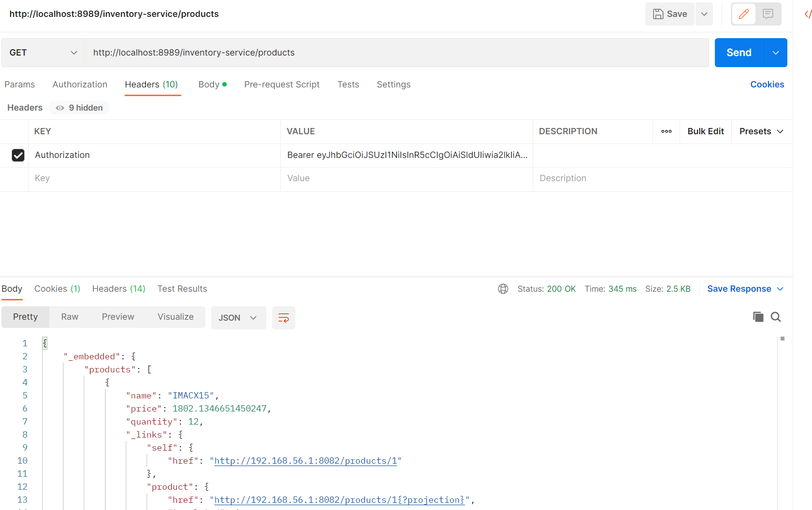Open the Tests tab
The height and width of the screenshot is (510, 812).
point(348,85)
